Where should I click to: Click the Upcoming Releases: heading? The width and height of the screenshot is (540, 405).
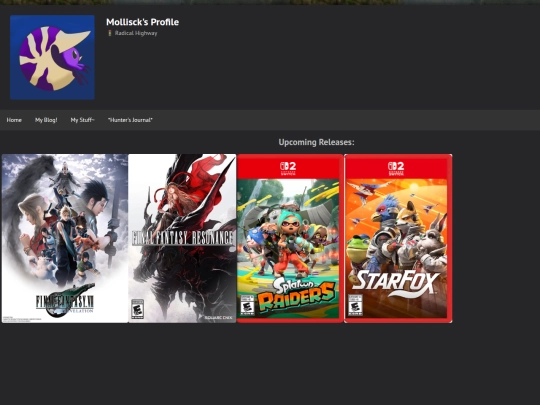click(x=316, y=142)
